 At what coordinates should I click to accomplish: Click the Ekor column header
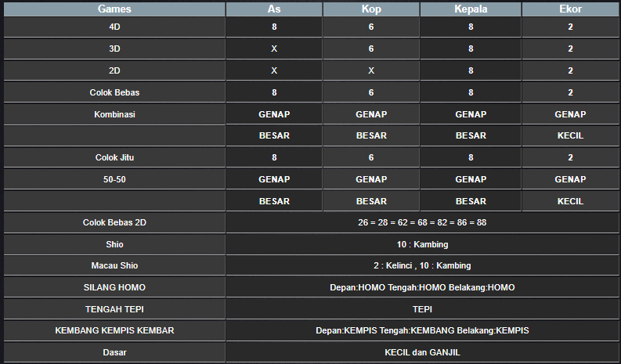[570, 9]
